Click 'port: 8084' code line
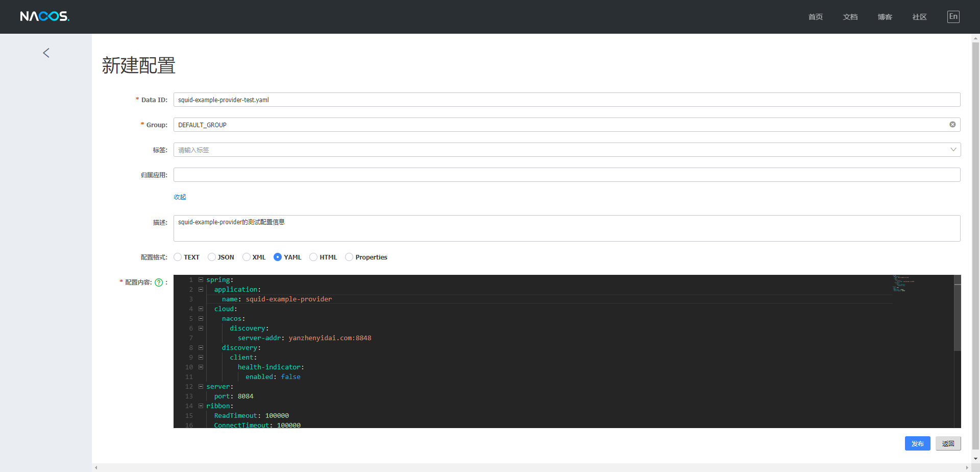980x472 pixels. point(234,396)
